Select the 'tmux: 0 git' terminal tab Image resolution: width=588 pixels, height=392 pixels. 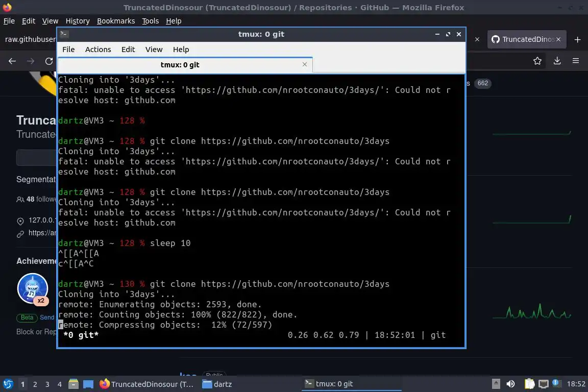[x=180, y=65]
